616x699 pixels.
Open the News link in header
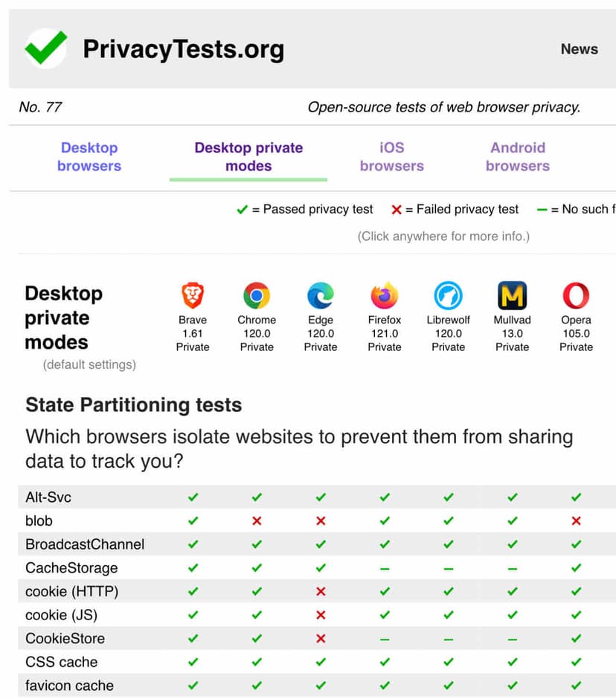[x=579, y=49]
